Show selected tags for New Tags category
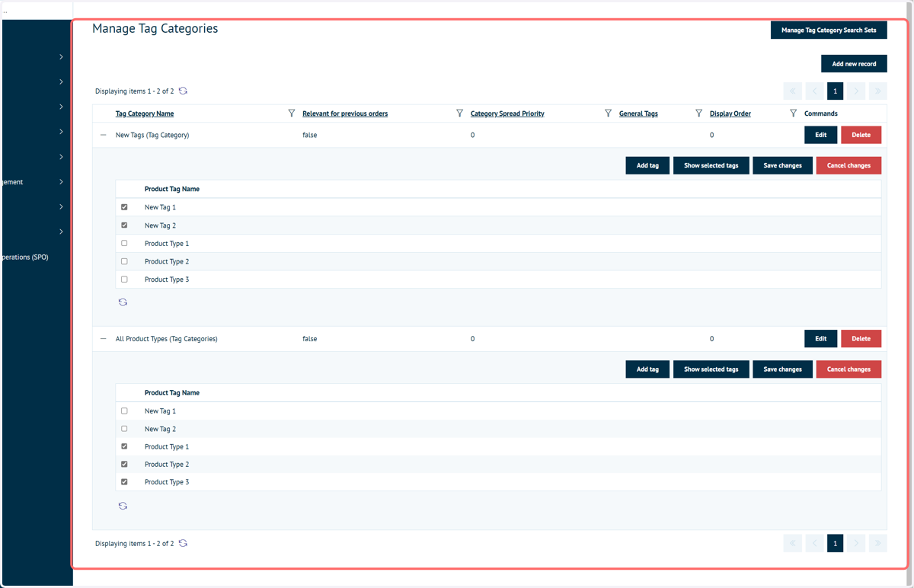This screenshot has width=914, height=588. point(711,165)
